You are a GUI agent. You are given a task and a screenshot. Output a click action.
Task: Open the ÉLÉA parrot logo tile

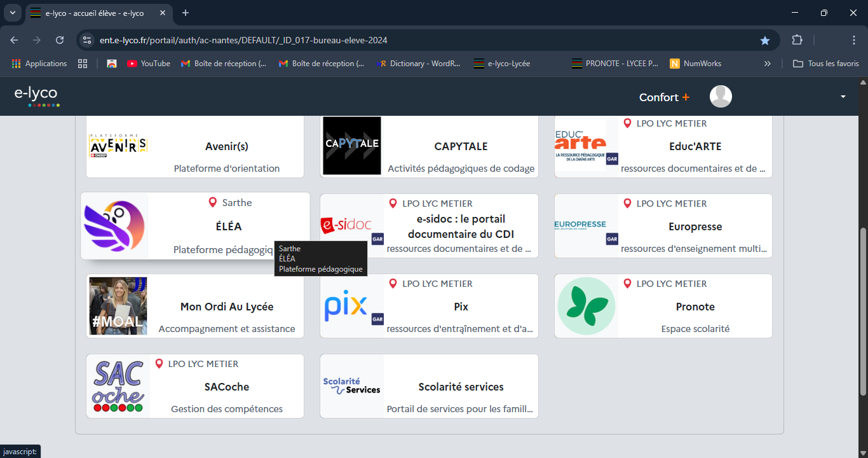click(114, 226)
